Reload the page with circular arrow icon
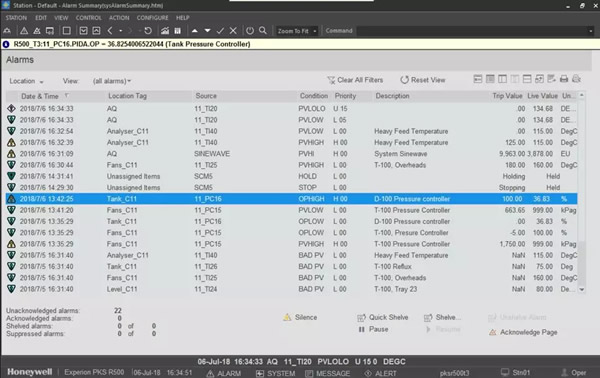The height and width of the screenshot is (378, 600). point(148,31)
